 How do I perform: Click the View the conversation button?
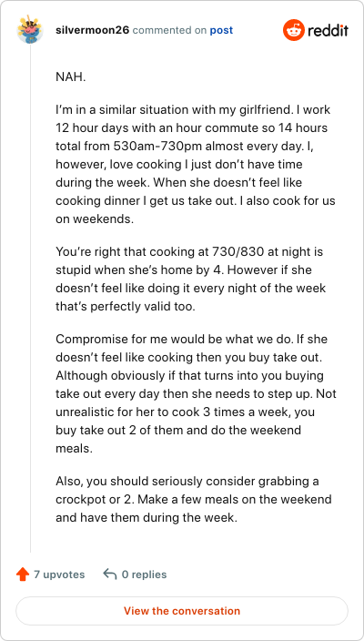tap(182, 611)
